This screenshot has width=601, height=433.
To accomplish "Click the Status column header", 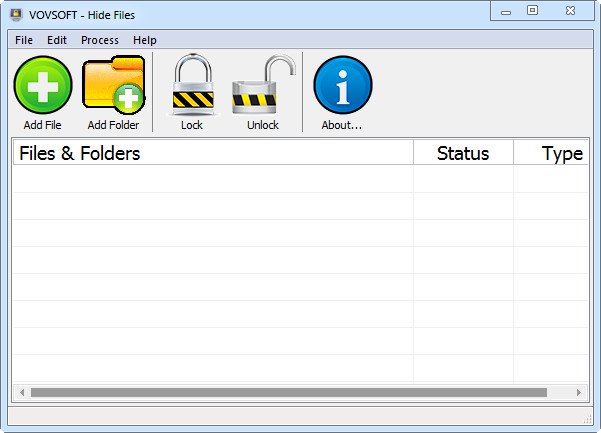I will point(463,153).
